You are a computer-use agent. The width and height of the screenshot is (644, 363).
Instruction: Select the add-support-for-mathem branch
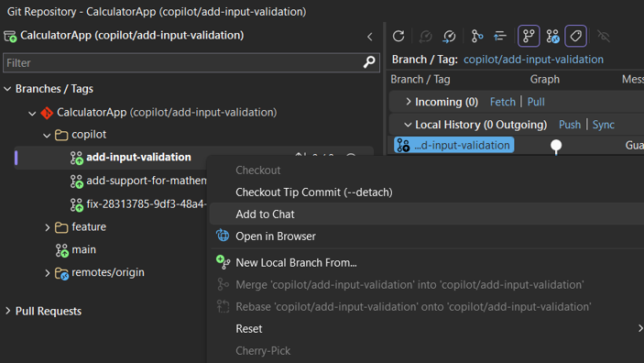[x=147, y=181]
